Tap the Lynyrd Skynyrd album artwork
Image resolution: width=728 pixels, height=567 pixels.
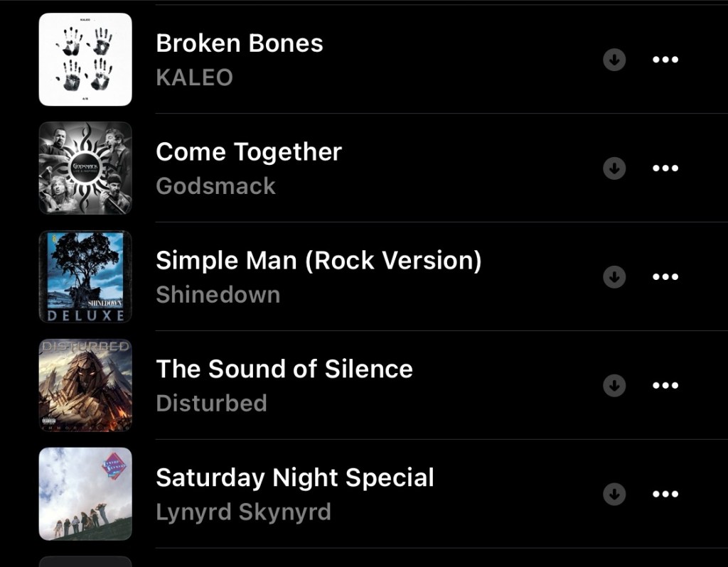click(85, 495)
